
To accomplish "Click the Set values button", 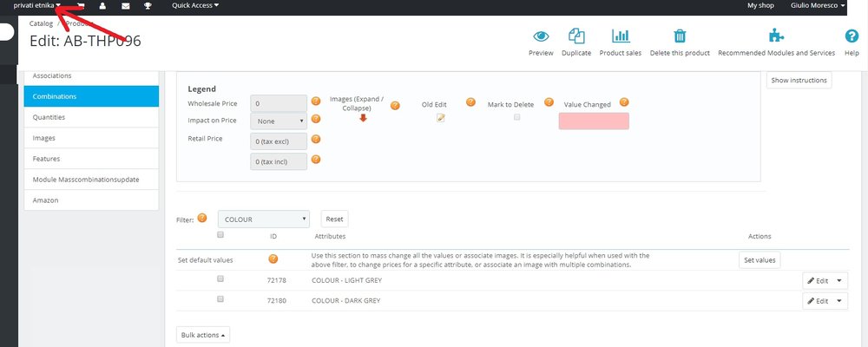I will pos(759,260).
